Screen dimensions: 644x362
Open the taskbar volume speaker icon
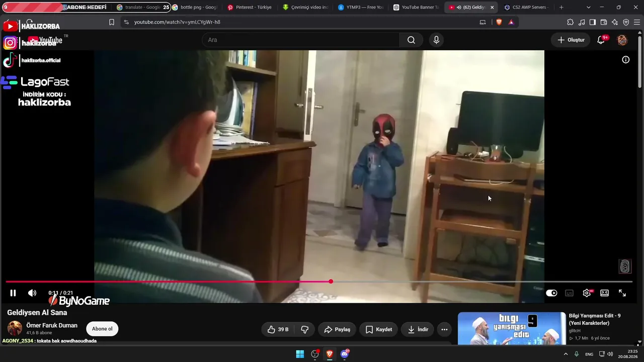point(610,354)
